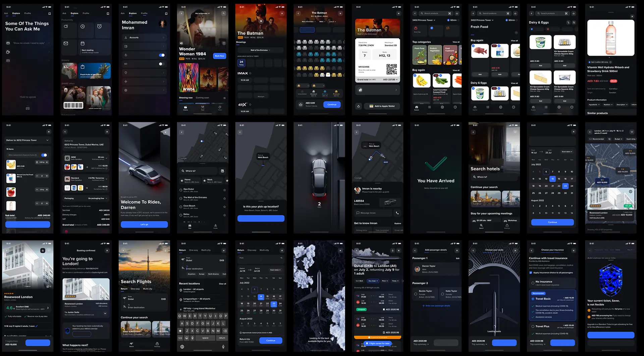644x356 pixels.
Task: Turn on disabled toggle on profile settings
Action: (161, 64)
